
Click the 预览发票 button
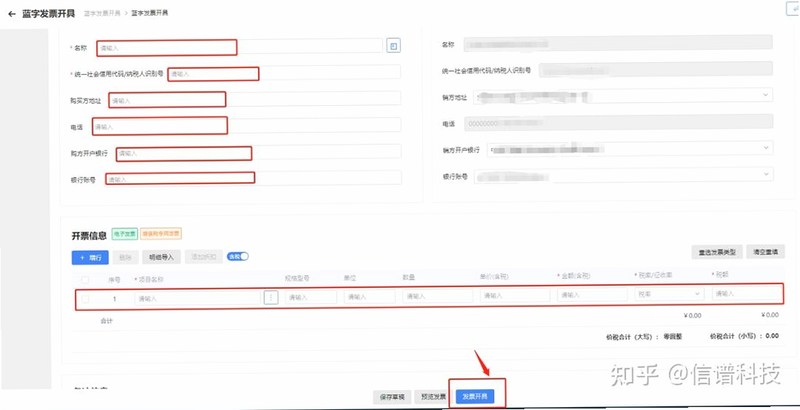point(433,397)
